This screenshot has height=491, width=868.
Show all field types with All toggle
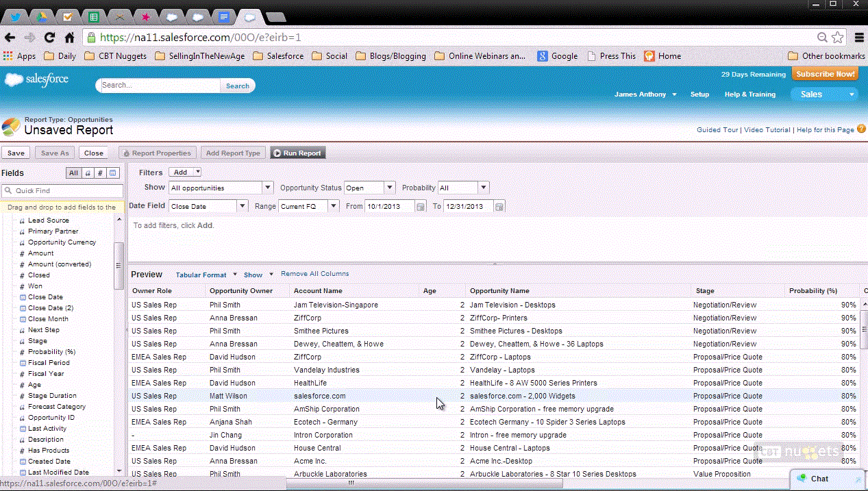point(73,173)
